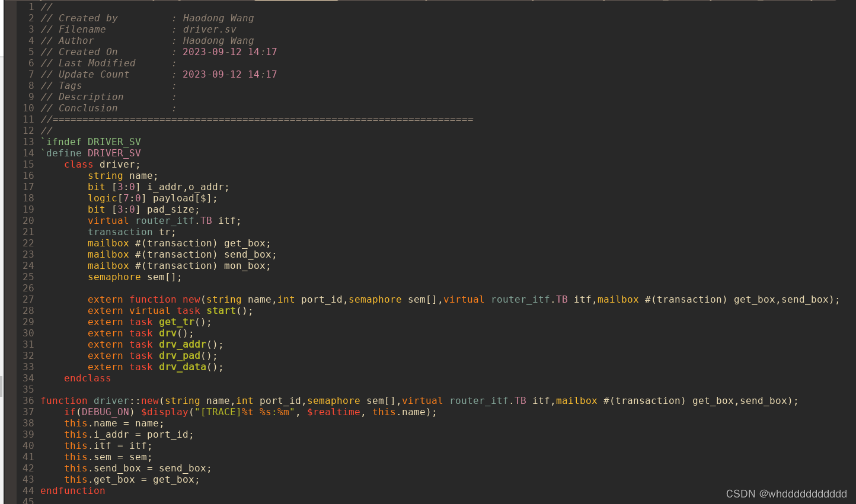Viewport: 856px width, 504px height.
Task: Click line number 13 next to ifndef
Action: tap(28, 142)
